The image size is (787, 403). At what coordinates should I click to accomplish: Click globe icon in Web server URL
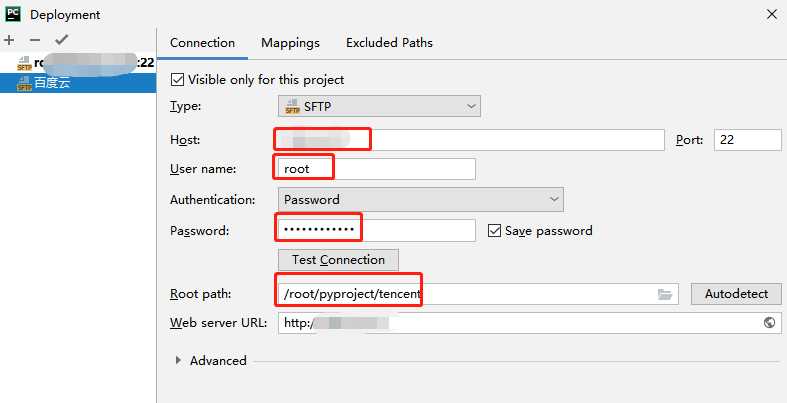tap(769, 323)
